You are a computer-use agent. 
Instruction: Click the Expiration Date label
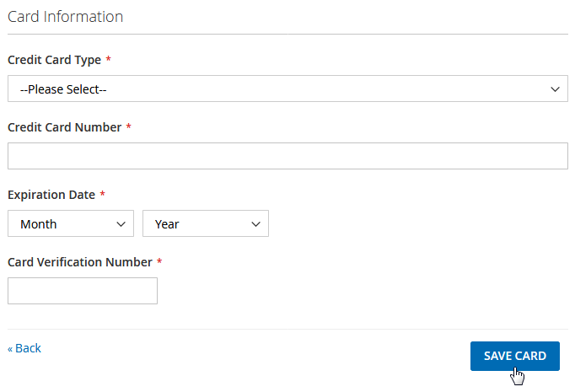(51, 195)
